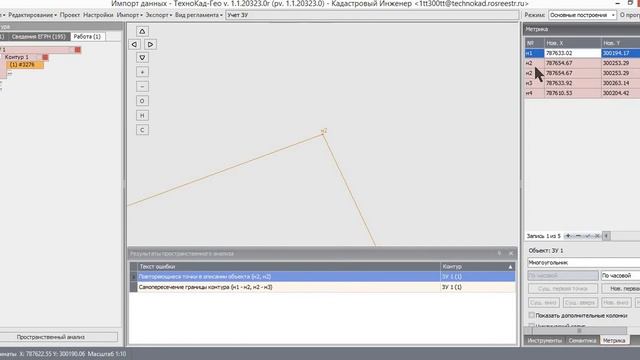640x360 pixels.
Task: Open the Вид регламента dropdown
Action: click(x=199, y=15)
